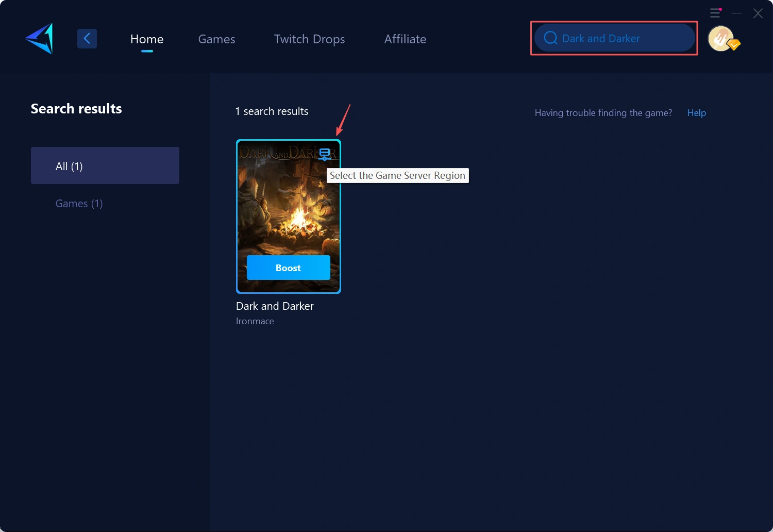
Task: Minimize the application window
Action: (737, 13)
